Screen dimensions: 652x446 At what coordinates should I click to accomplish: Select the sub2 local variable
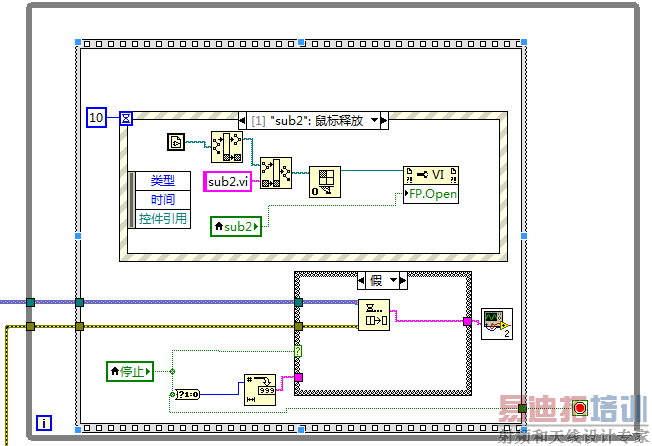236,227
